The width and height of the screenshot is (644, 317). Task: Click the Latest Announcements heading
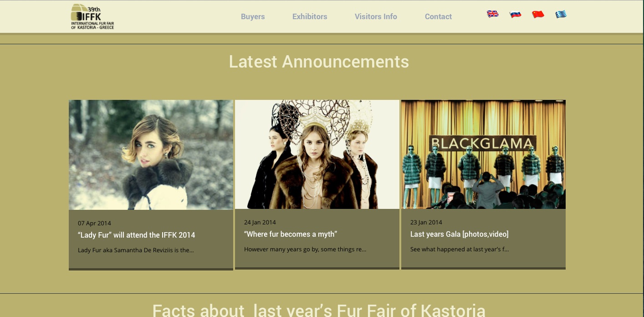click(319, 62)
